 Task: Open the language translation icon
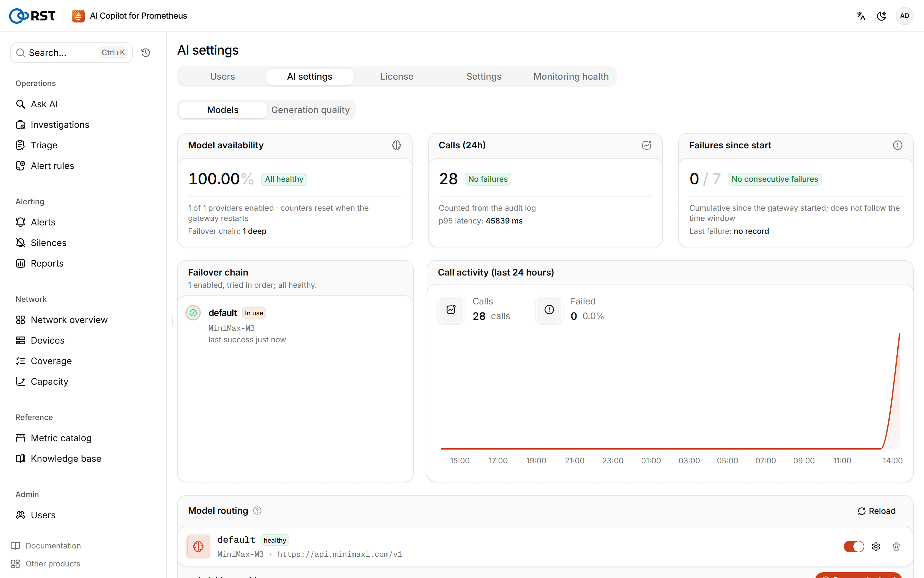point(860,16)
